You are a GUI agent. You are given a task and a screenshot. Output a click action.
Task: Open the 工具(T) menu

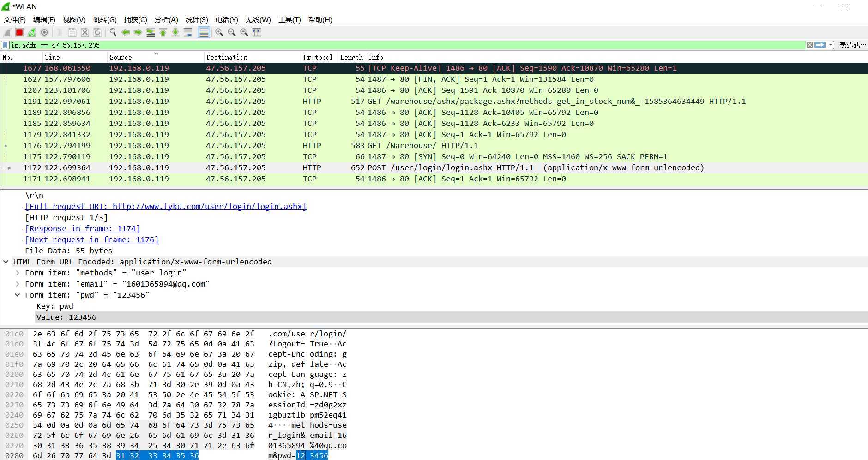pos(289,19)
